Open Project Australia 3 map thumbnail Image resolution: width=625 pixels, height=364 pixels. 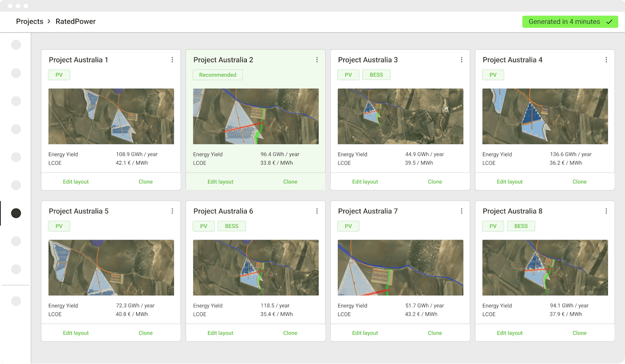401,116
